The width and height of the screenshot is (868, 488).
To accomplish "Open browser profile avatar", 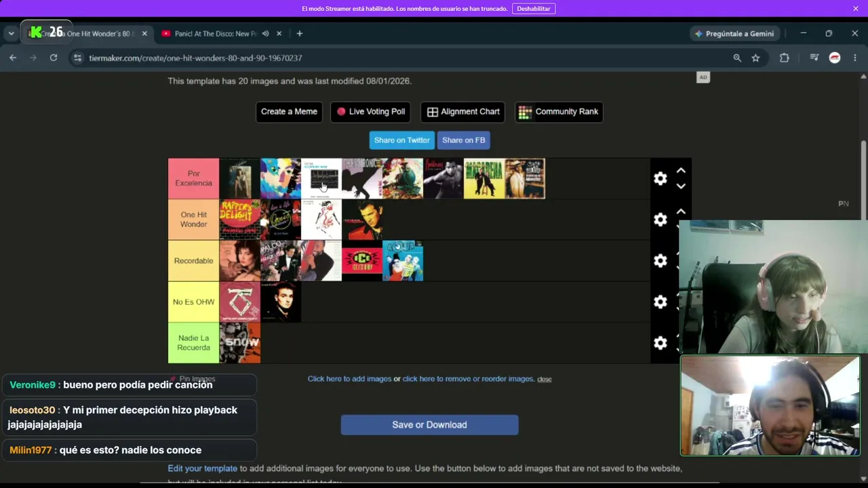I will tap(835, 58).
